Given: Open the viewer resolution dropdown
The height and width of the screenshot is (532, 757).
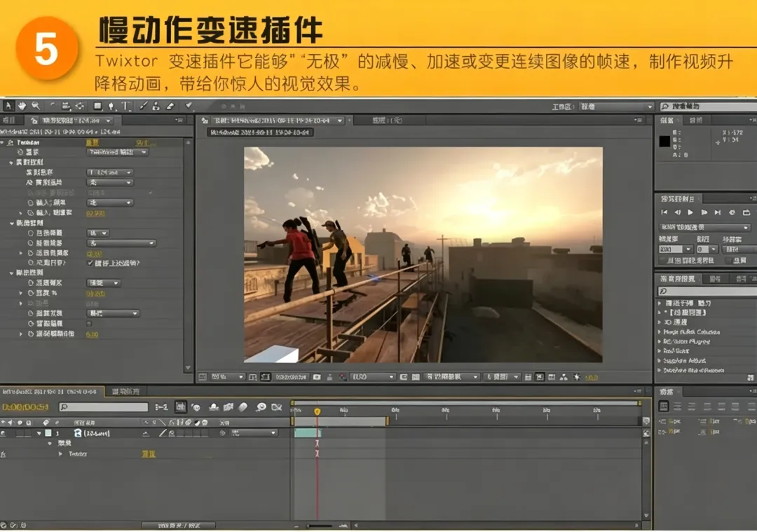Looking at the screenshot, I should pos(373,377).
